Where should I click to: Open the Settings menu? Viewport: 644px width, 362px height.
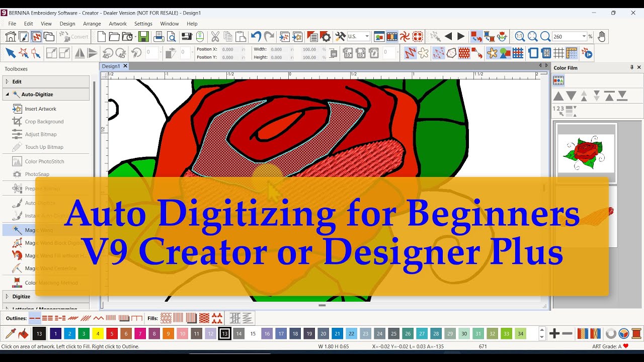[143, 24]
